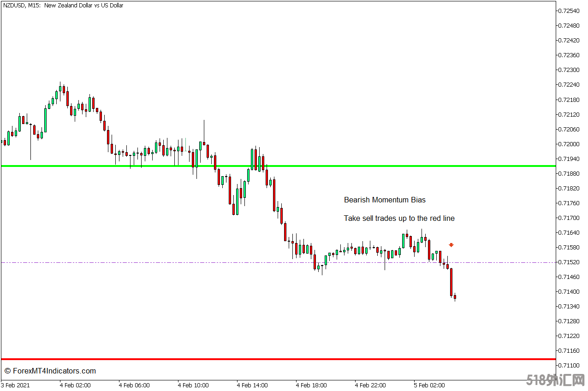This screenshot has height=391, width=588.
Task: Click the 0.72540 price label
Action: (568, 11)
